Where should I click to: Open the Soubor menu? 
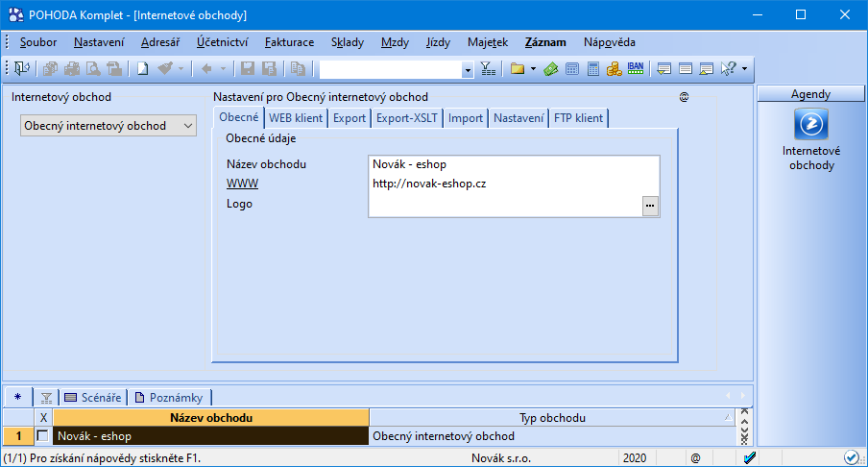point(38,42)
